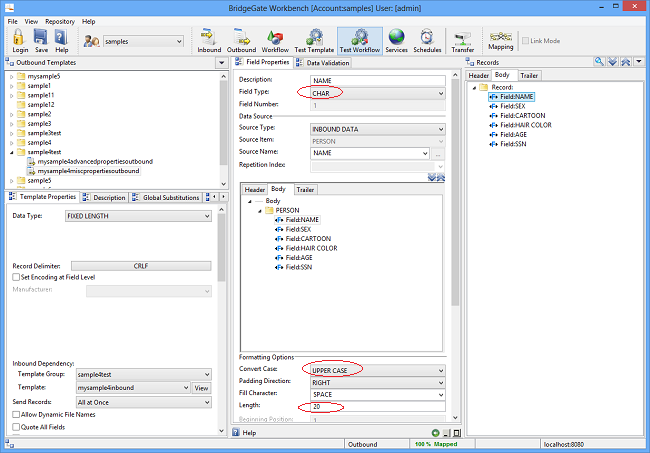Open the Source Type dropdown

(x=378, y=129)
